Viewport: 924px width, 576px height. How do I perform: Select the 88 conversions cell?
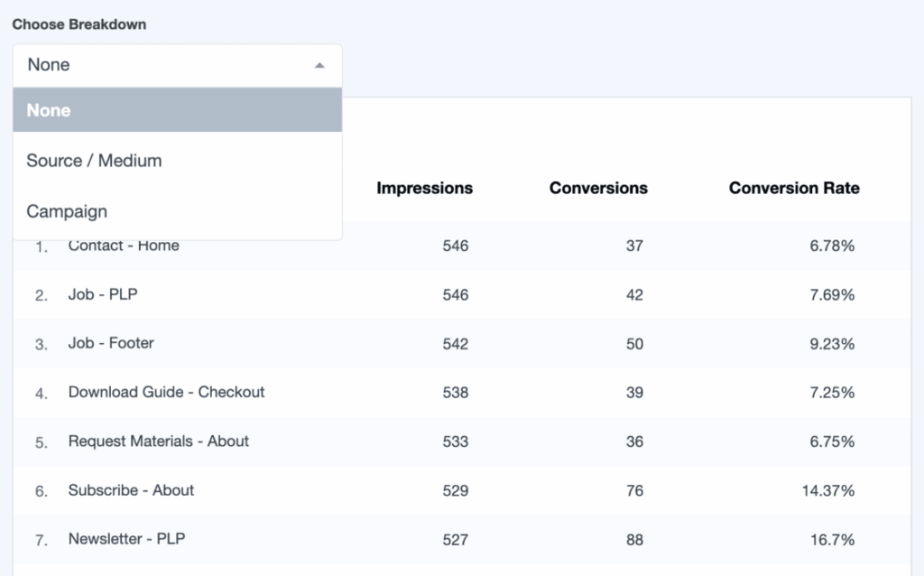point(634,540)
